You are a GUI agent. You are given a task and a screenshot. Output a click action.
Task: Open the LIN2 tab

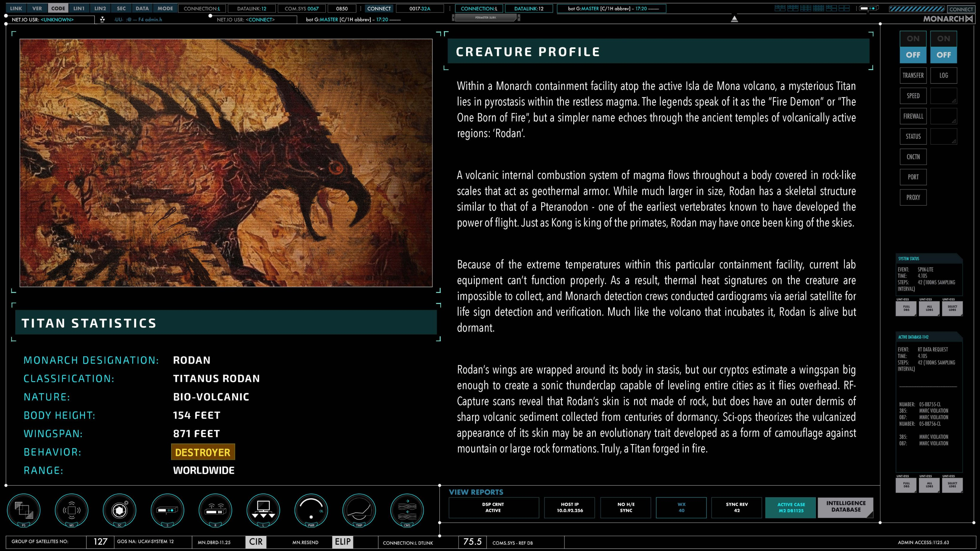(x=101, y=8)
